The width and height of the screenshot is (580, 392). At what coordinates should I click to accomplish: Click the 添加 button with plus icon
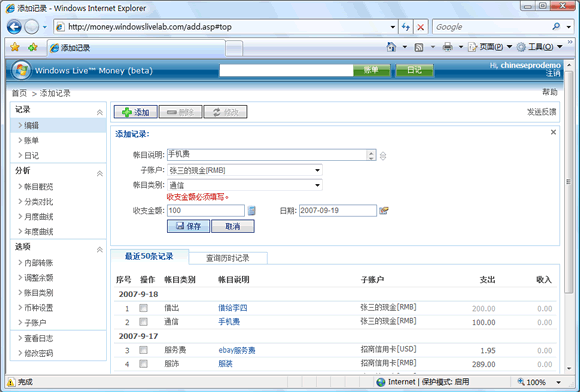pos(136,112)
